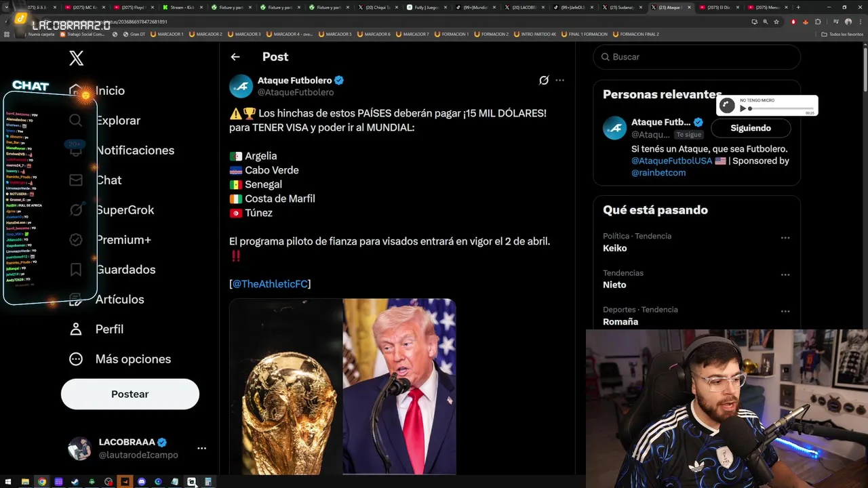Open the FORMACION 1 bookmark
The image size is (868, 488).
[x=451, y=34]
